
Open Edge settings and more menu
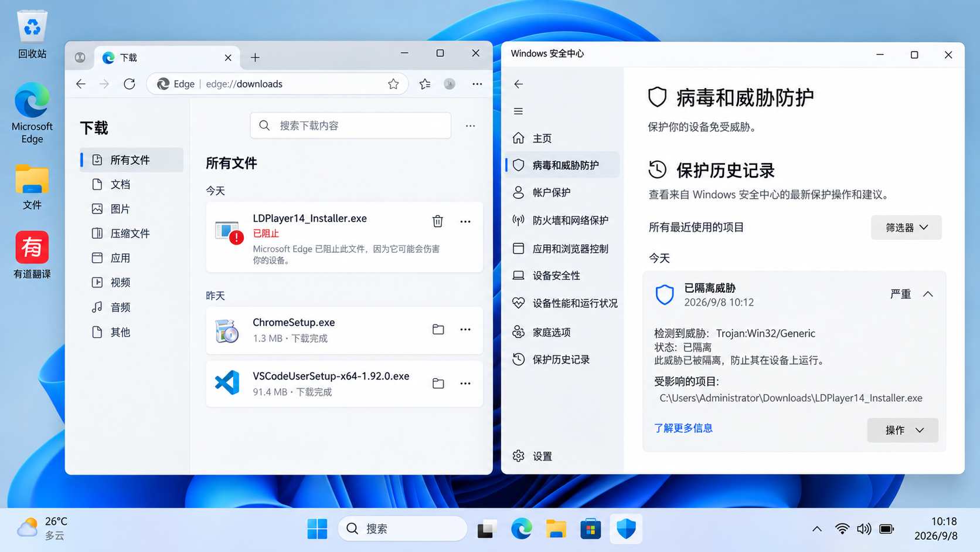click(477, 84)
